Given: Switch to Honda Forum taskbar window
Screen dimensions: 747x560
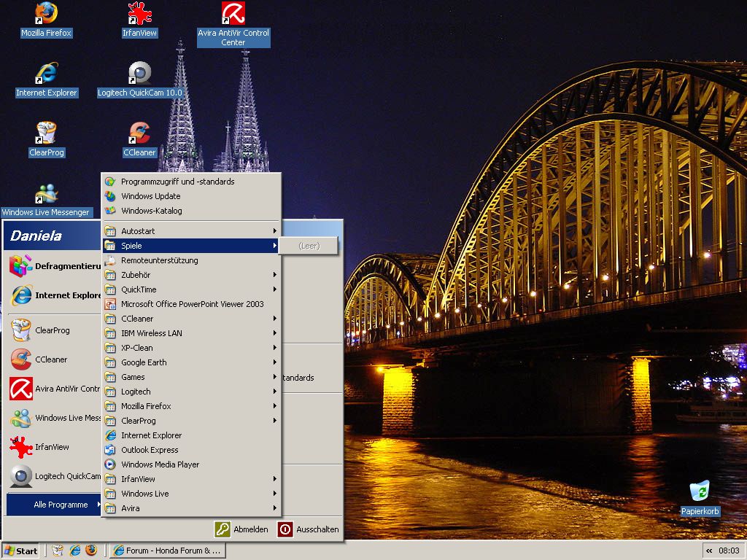Looking at the screenshot, I should [167, 551].
